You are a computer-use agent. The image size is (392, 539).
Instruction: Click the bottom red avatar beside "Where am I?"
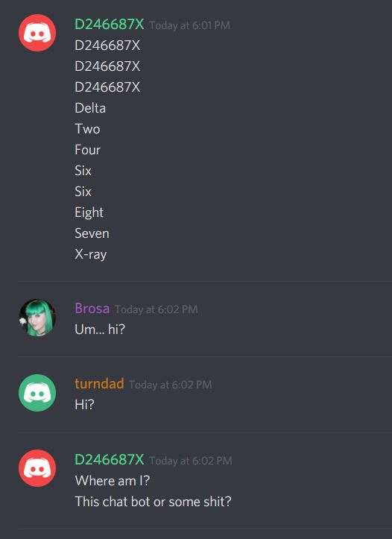[x=37, y=468]
